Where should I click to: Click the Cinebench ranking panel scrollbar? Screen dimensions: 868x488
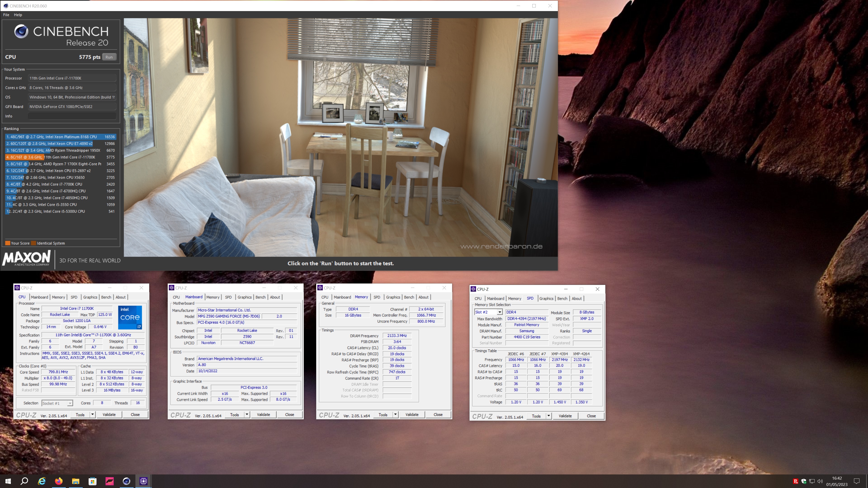click(123, 145)
